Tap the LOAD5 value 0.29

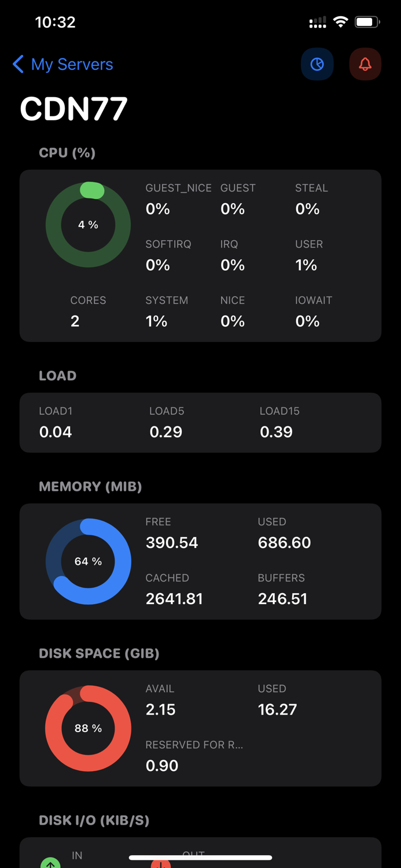[166, 431]
